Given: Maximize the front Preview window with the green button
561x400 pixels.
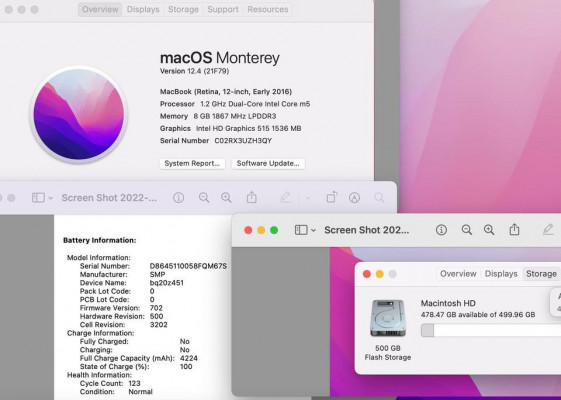Looking at the screenshot, I should (x=274, y=230).
